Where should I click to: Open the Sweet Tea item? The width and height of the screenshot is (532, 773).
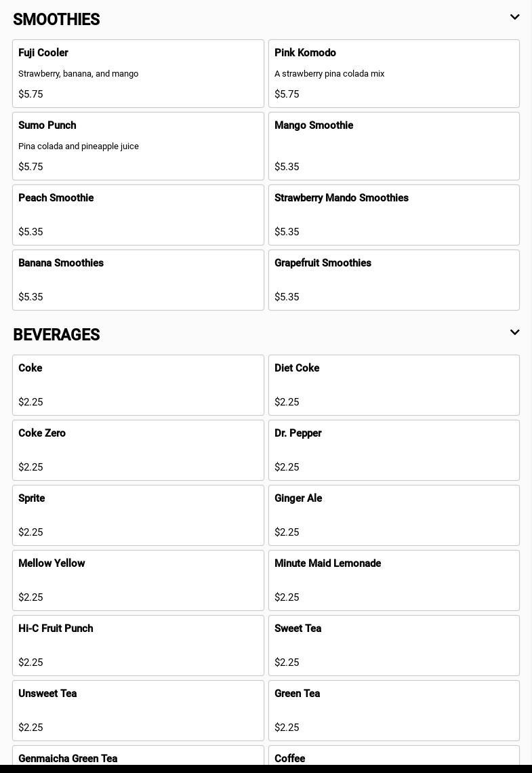click(394, 645)
